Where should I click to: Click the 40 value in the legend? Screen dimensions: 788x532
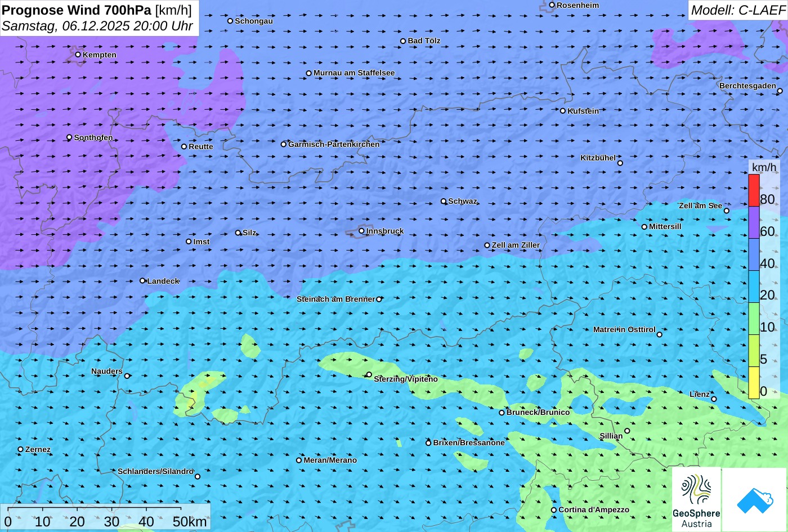767,263
